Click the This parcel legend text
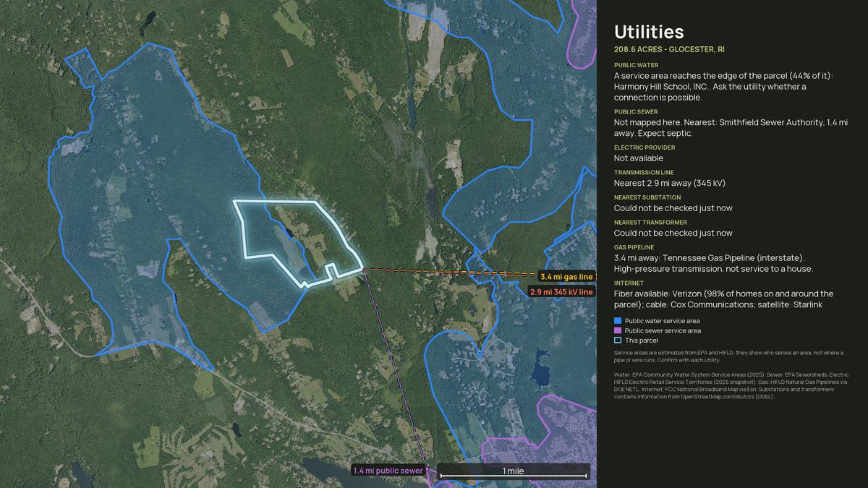The height and width of the screenshot is (488, 868). point(642,340)
